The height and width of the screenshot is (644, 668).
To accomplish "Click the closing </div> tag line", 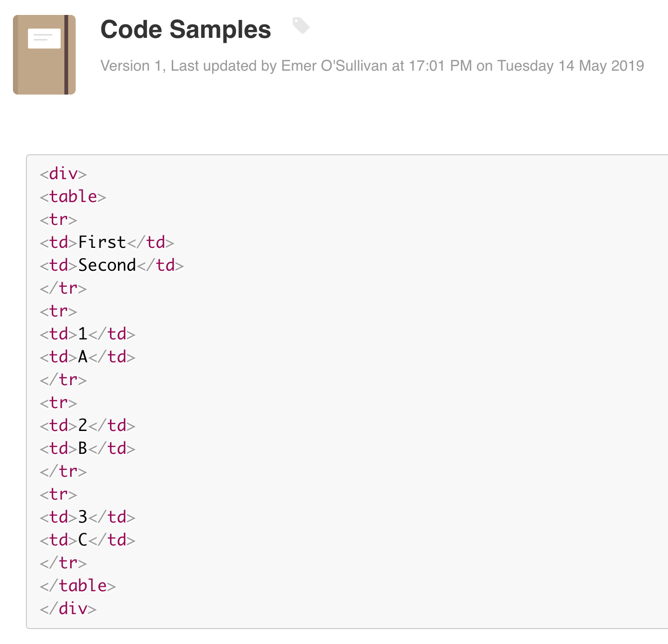I will [68, 608].
